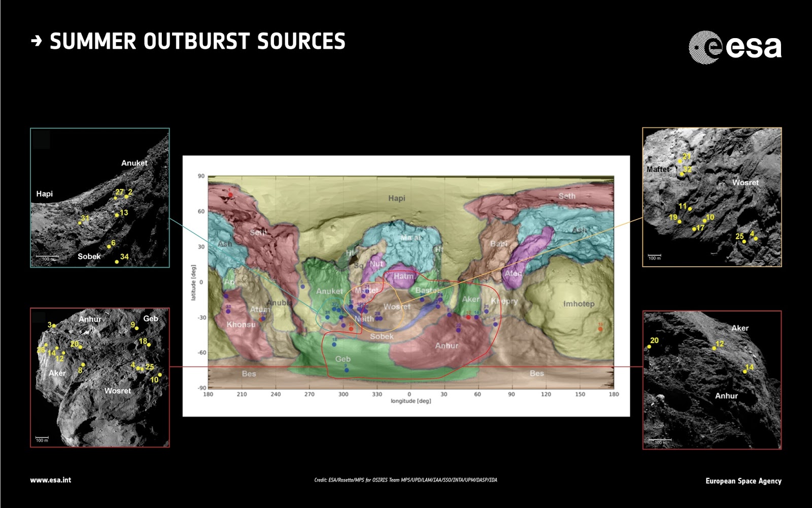Click the arrow before Summer Outburst Sources
This screenshot has height=508, width=812.
36,41
